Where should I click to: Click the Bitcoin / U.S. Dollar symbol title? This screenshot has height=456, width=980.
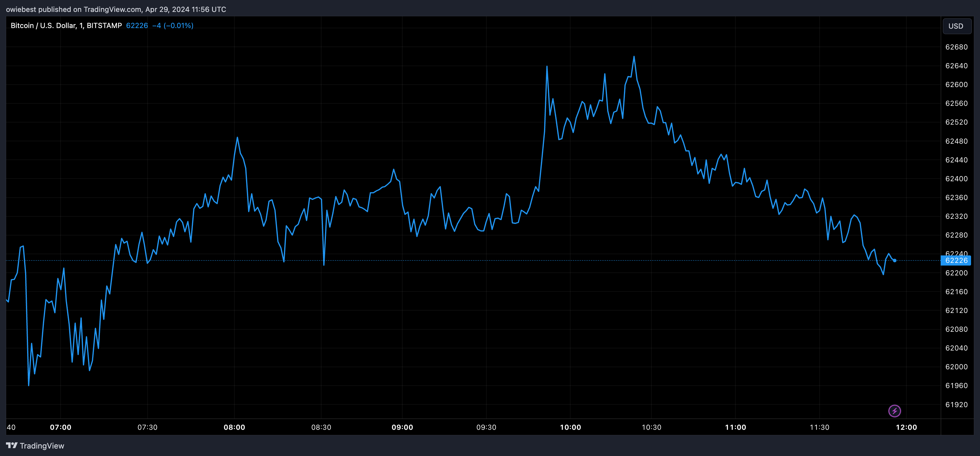pyautogui.click(x=66, y=25)
